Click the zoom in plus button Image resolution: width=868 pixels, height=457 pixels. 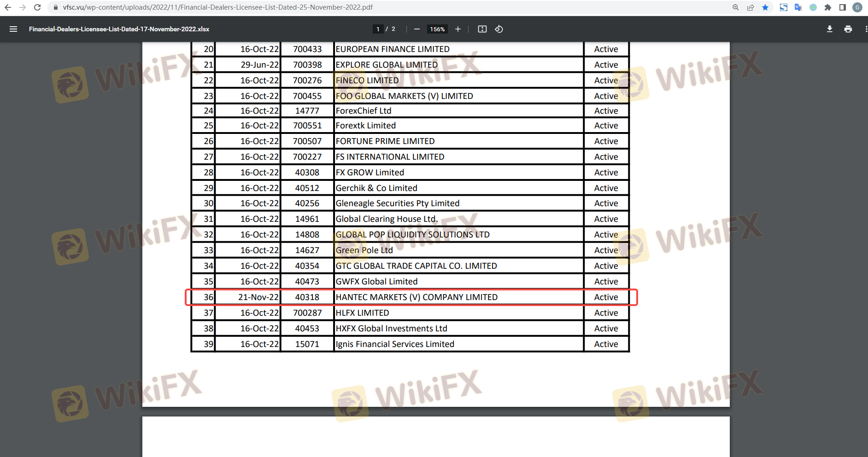pyautogui.click(x=457, y=29)
